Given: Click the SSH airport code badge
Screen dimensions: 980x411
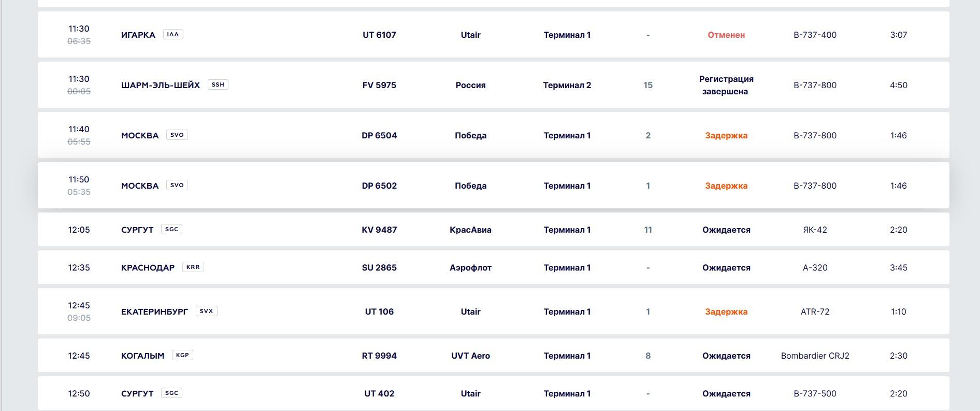Looking at the screenshot, I should coord(218,84).
